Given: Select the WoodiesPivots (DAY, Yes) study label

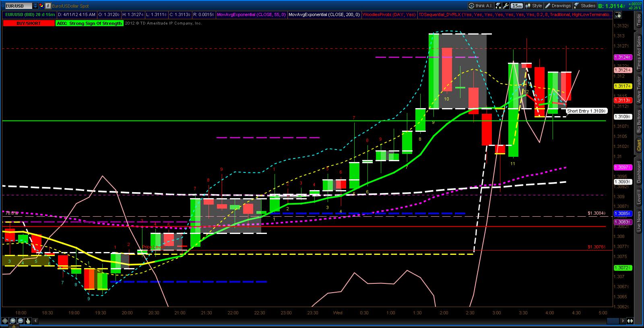Looking at the screenshot, I should [389, 14].
